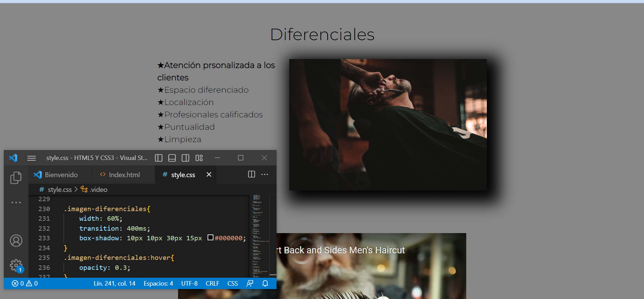Split the editor to the right
Image resolution: width=644 pixels, height=299 pixels.
[251, 174]
